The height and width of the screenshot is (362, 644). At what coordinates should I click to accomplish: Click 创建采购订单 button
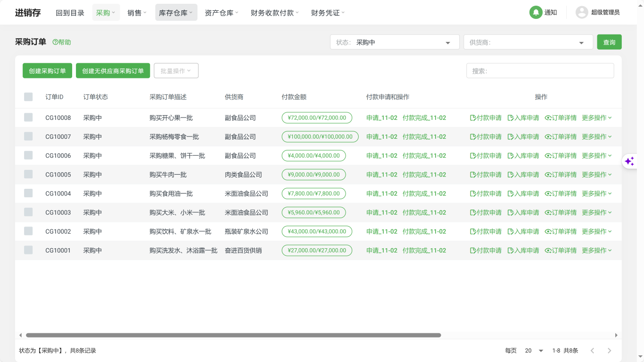tap(47, 71)
